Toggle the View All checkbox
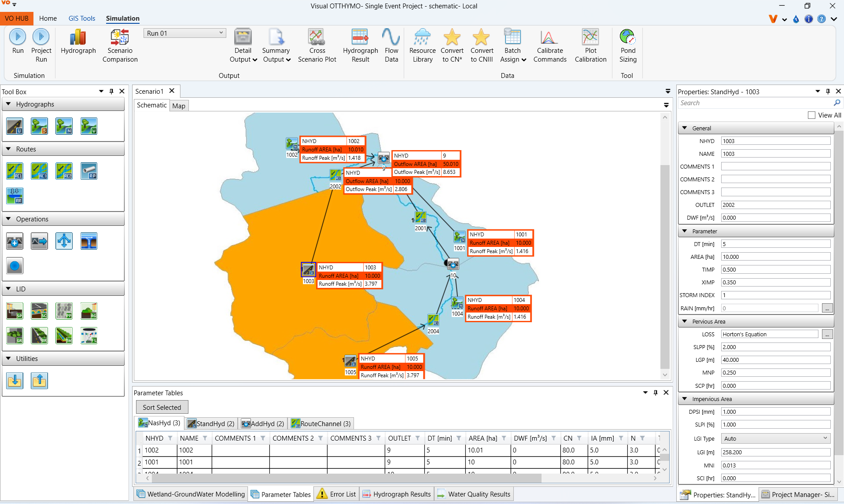 tap(811, 115)
